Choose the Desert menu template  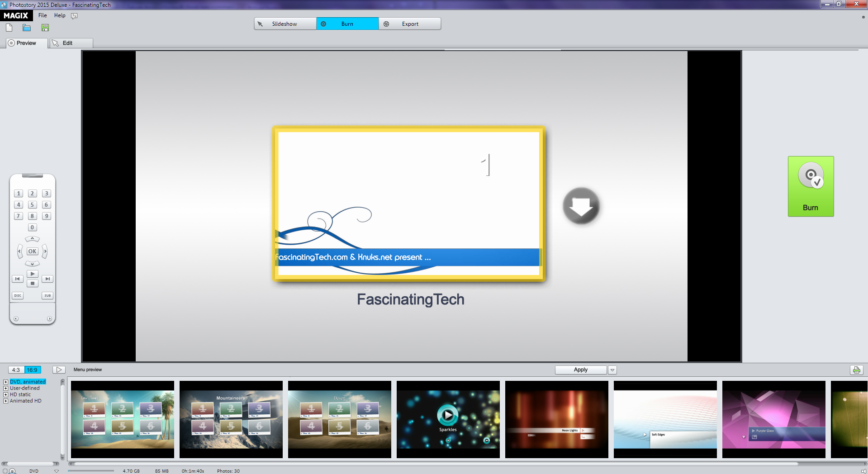(x=340, y=419)
